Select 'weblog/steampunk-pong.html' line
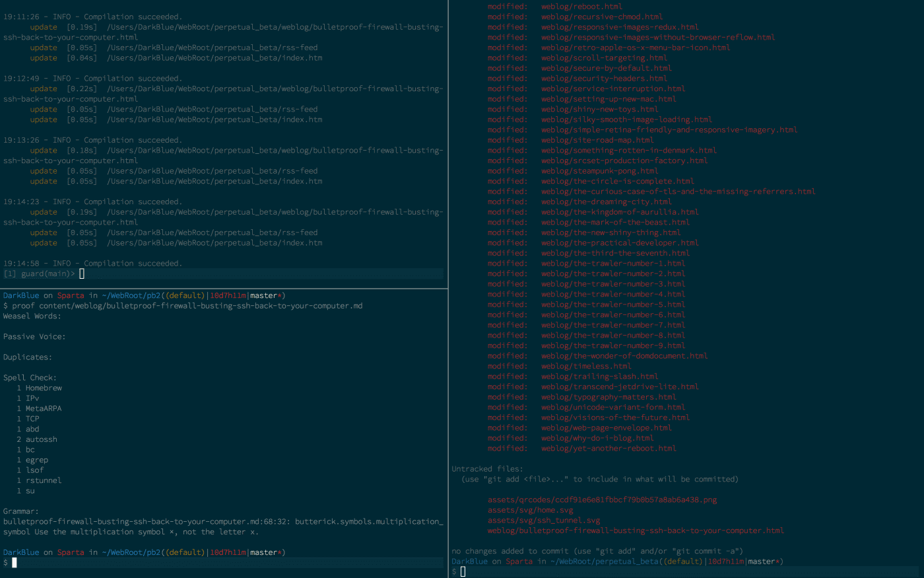 tap(600, 171)
